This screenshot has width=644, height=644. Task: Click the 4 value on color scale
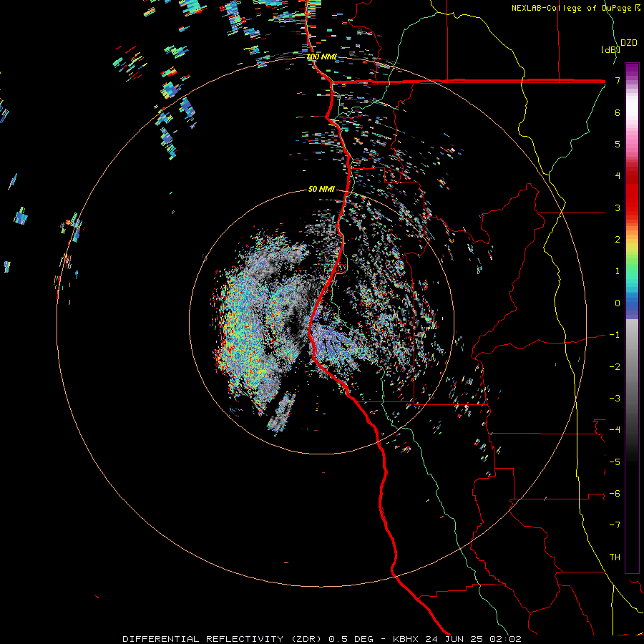click(x=618, y=176)
